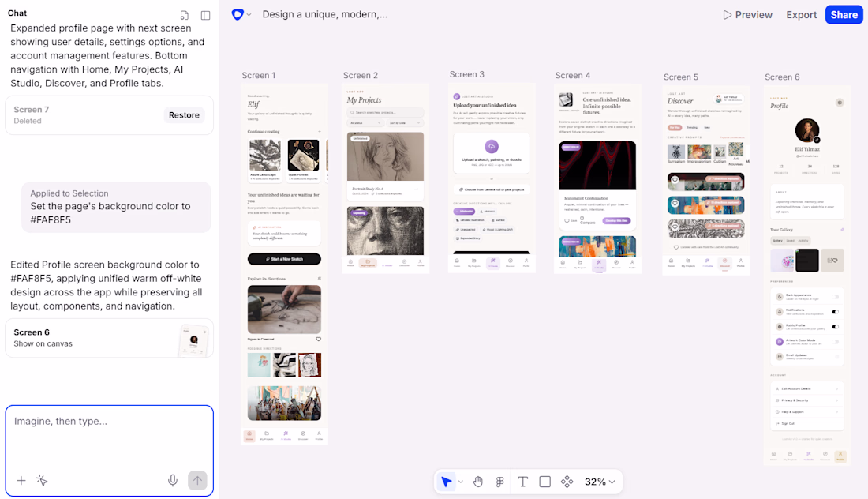Select the Screen 2 frame label

[361, 75]
